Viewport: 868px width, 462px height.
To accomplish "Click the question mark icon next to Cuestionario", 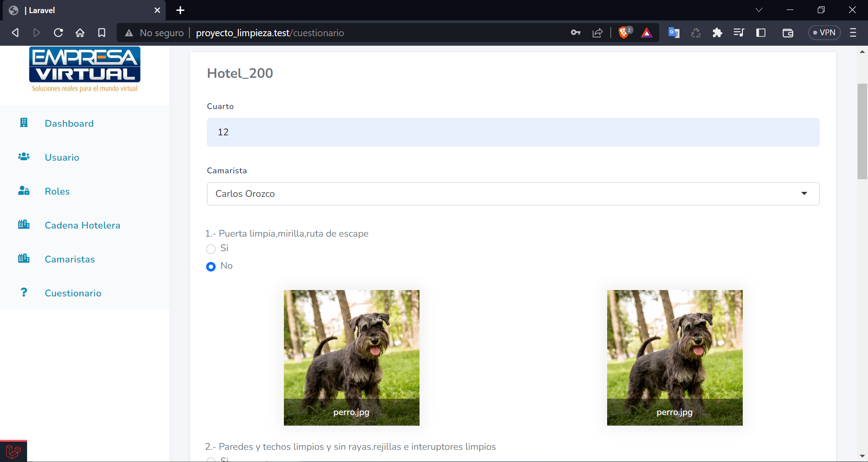I will [24, 292].
